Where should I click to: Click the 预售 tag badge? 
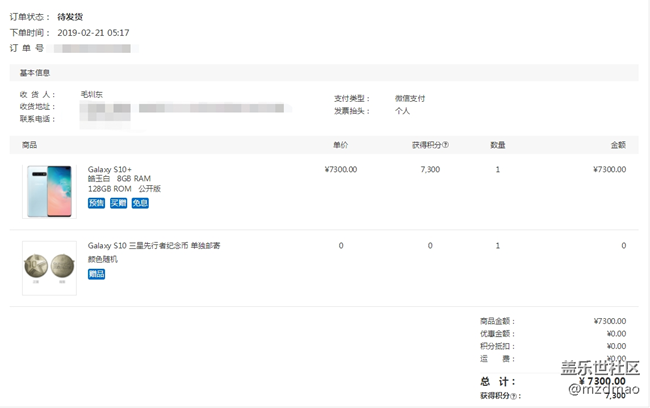[x=96, y=203]
